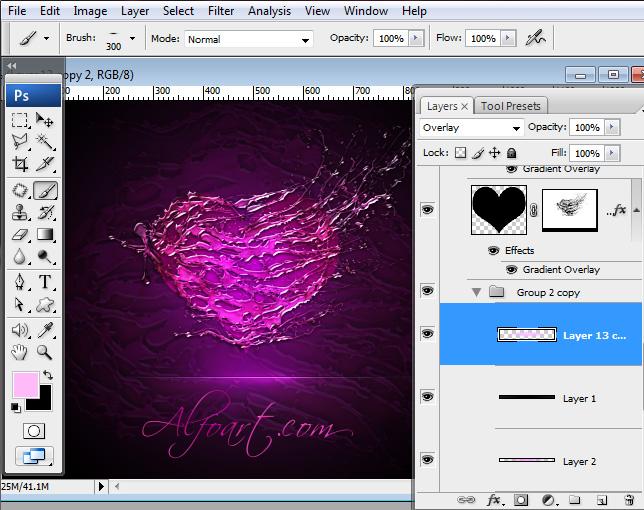Open the Filter menu
This screenshot has height=510, width=644.
pos(221,11)
